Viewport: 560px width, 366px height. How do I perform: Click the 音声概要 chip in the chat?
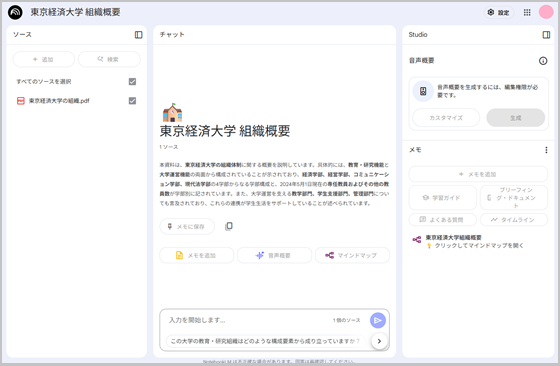(x=274, y=255)
